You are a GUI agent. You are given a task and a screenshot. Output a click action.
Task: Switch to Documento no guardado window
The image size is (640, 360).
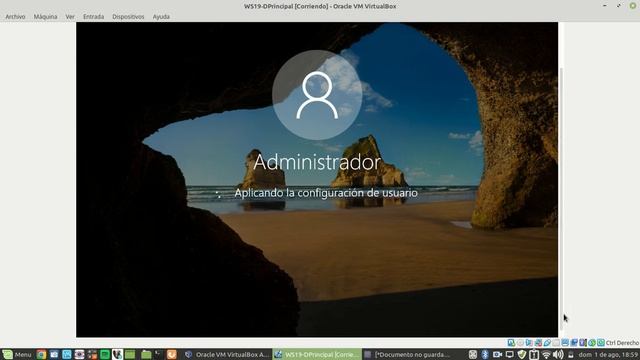pyautogui.click(x=407, y=355)
